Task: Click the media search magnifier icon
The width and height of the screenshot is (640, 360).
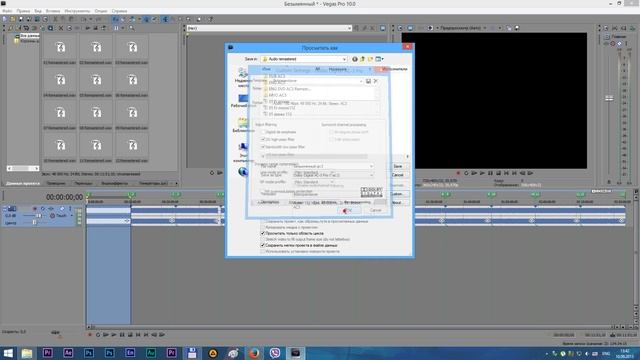Action: pos(131,28)
